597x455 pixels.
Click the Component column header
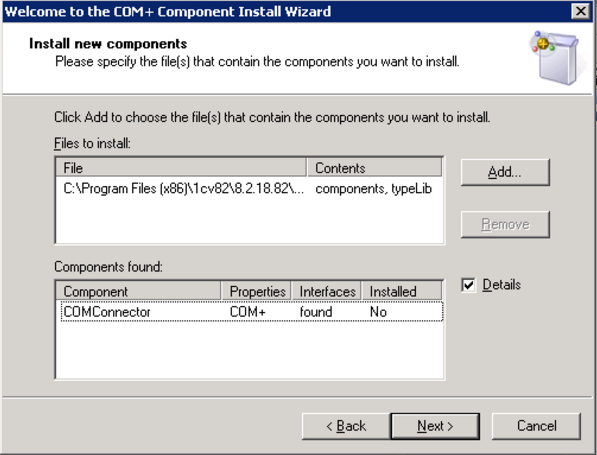(138, 291)
